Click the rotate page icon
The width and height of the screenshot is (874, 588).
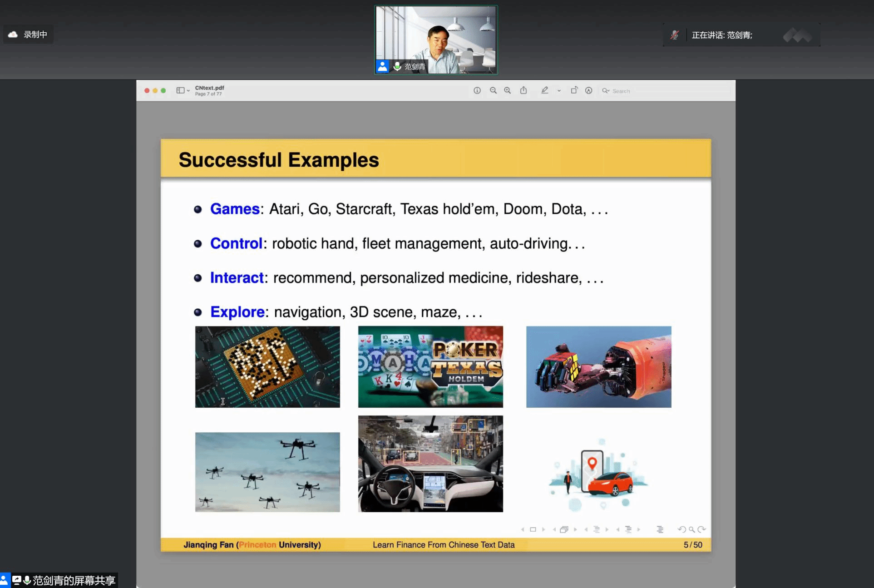click(574, 90)
